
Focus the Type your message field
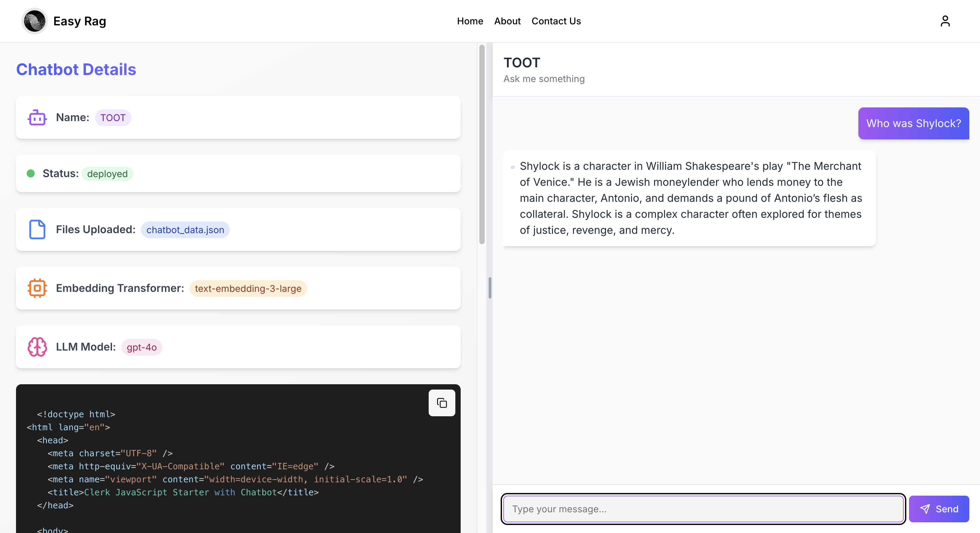tap(703, 509)
